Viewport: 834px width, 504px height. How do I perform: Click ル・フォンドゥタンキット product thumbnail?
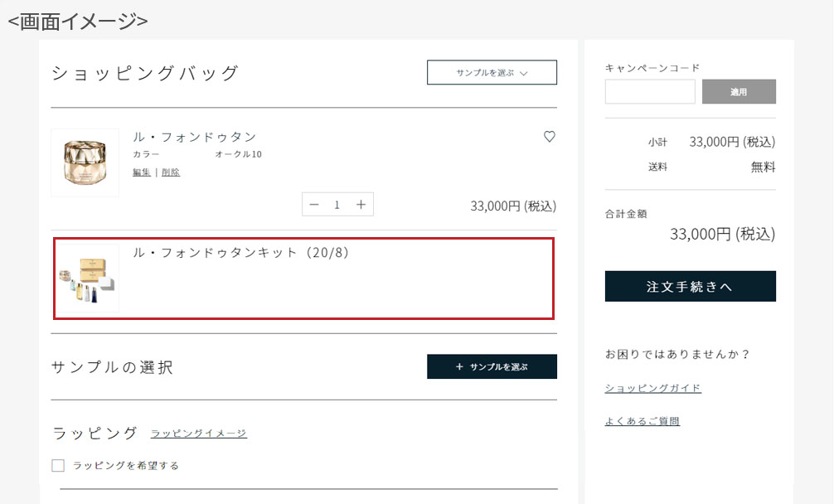87,279
